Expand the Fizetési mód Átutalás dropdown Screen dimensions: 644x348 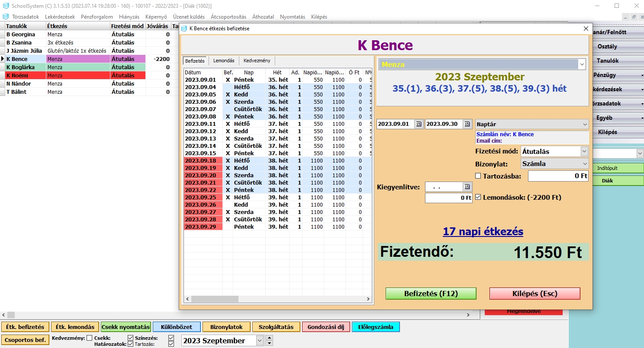(x=584, y=151)
